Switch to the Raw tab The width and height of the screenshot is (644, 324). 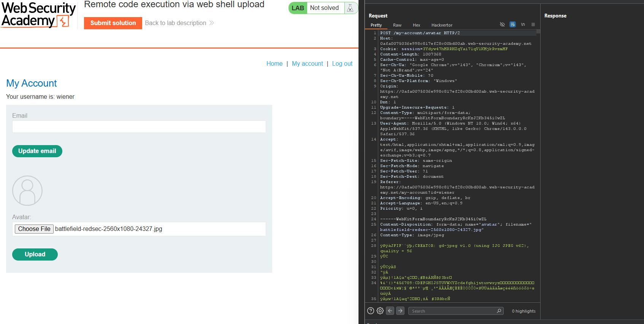pos(397,25)
